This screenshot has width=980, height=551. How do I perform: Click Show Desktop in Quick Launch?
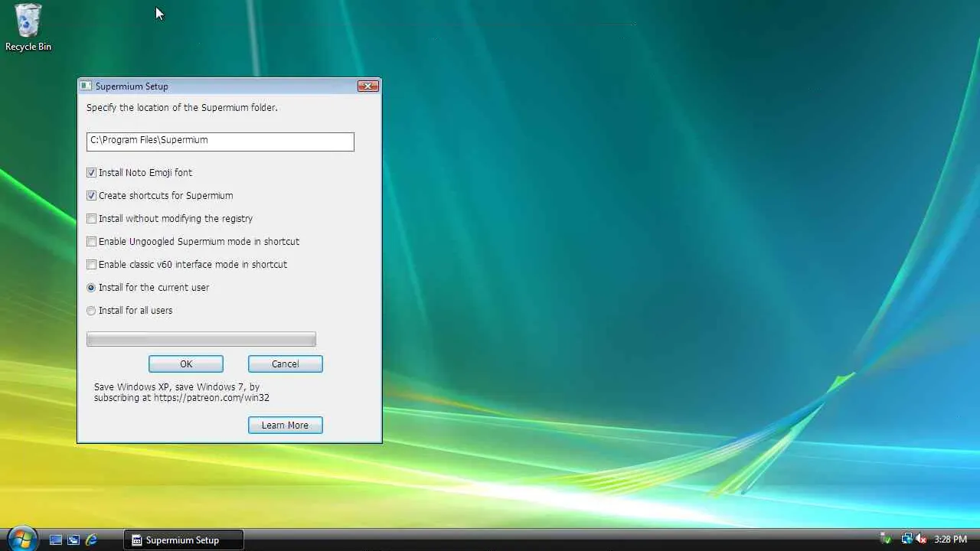(56, 540)
